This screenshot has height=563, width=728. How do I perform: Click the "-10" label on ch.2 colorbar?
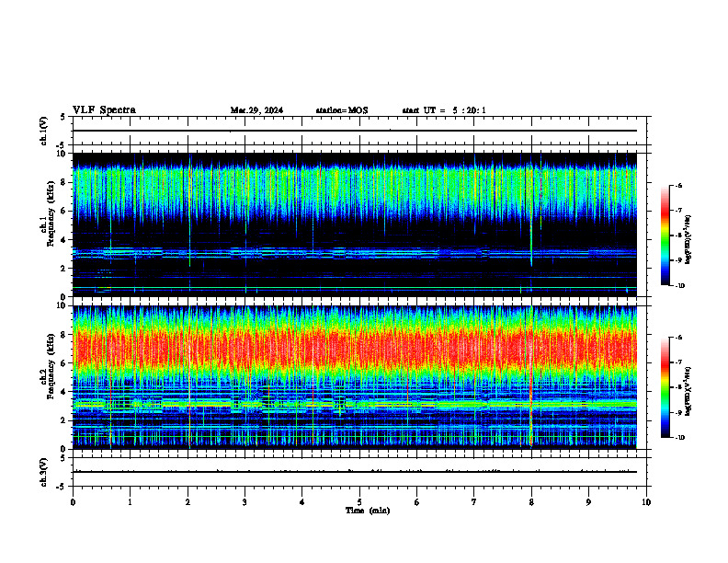pos(680,438)
